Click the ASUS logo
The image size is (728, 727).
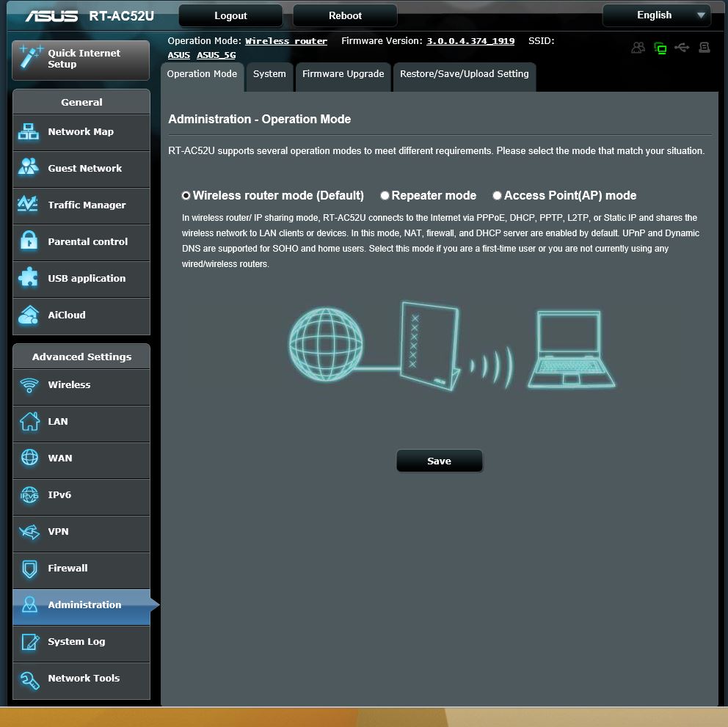[x=51, y=16]
